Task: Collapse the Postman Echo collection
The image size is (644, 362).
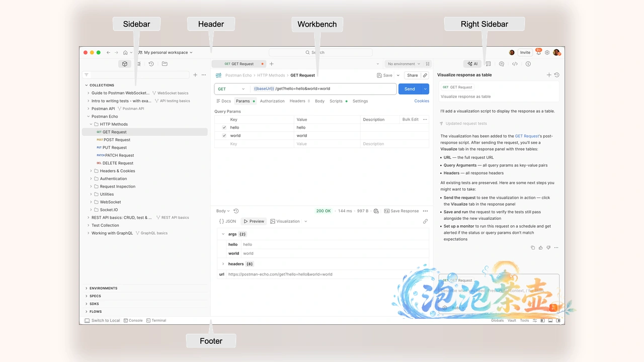Action: [x=89, y=117]
